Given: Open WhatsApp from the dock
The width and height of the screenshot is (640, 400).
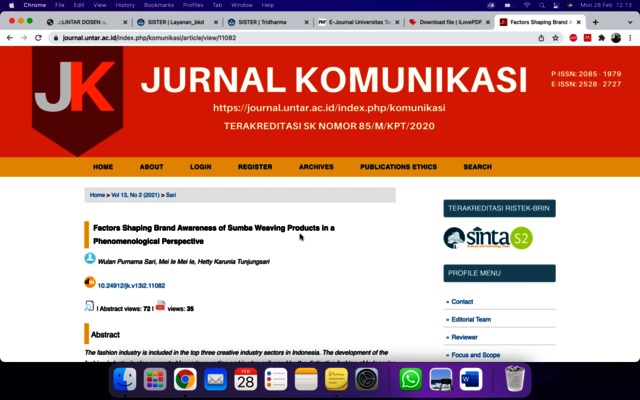Looking at the screenshot, I should tap(410, 379).
